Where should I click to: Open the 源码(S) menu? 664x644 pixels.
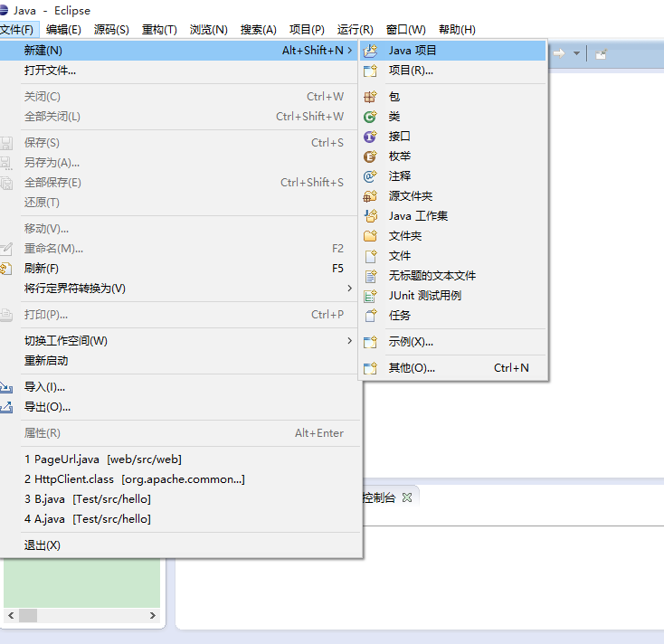[x=111, y=30]
